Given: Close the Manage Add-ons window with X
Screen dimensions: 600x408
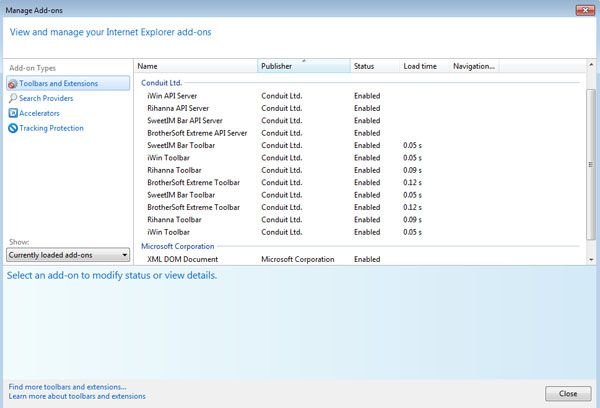Looking at the screenshot, I should point(585,10).
